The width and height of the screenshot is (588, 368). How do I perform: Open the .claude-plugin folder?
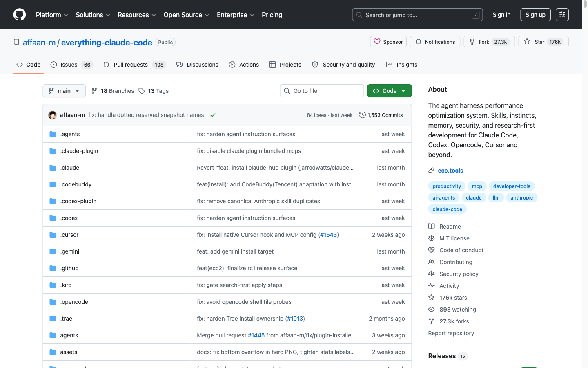coord(79,151)
